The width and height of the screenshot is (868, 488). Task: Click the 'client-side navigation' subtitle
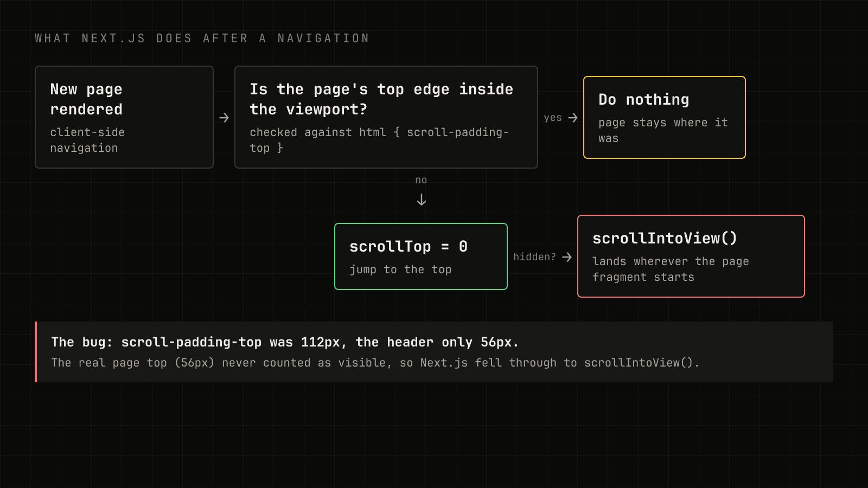pos(87,140)
